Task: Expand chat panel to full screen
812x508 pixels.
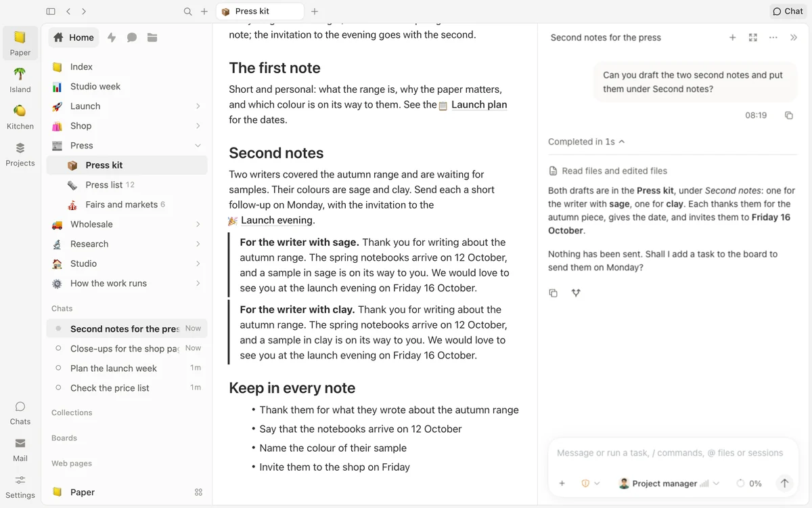Action: point(753,38)
